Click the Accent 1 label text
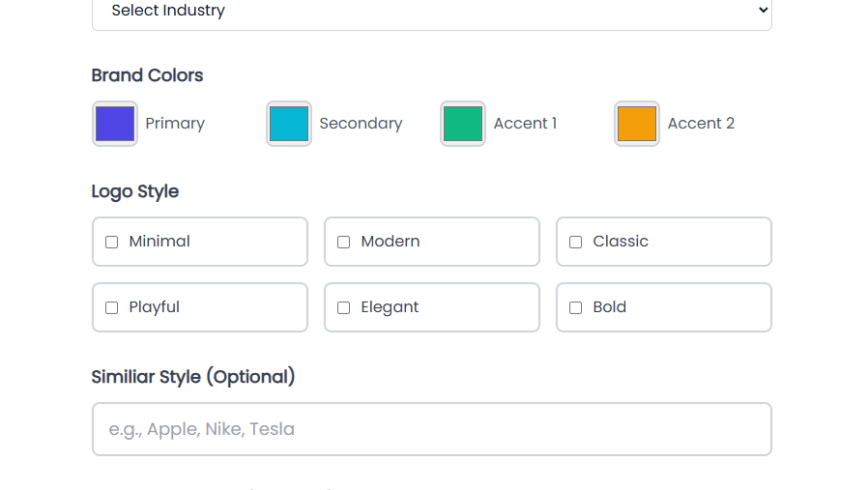Image resolution: width=868 pixels, height=490 pixels. (525, 124)
